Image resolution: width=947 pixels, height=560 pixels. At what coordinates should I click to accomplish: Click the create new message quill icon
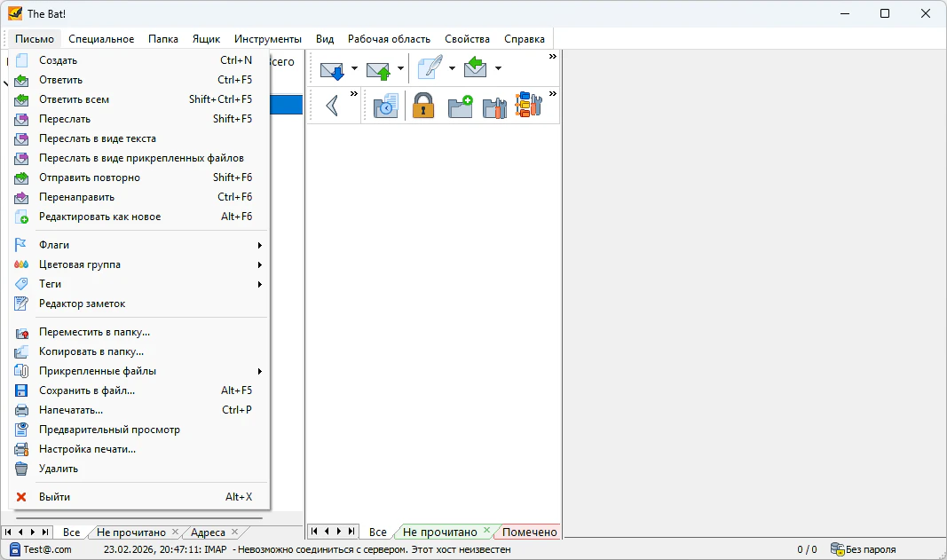click(430, 69)
